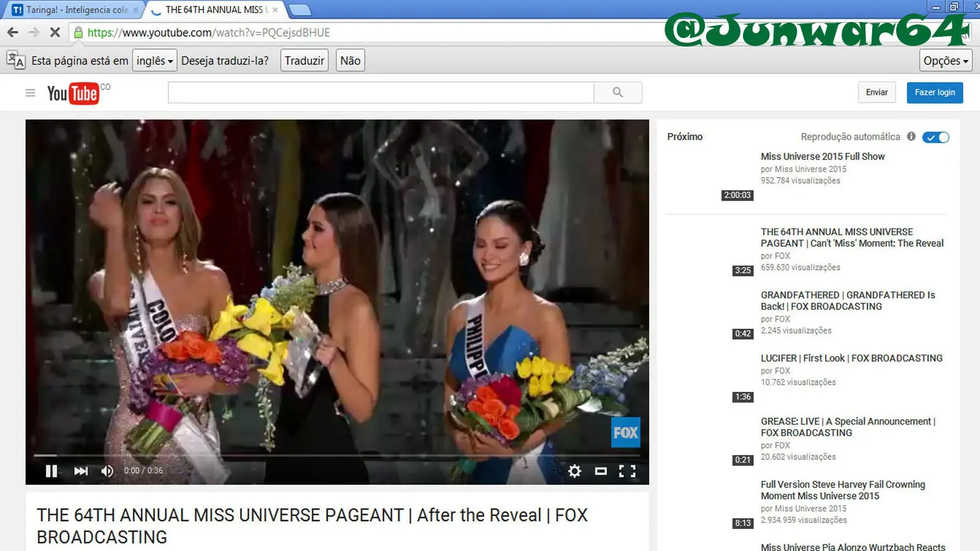Click the Traduzir button
The image size is (980, 551).
click(304, 61)
